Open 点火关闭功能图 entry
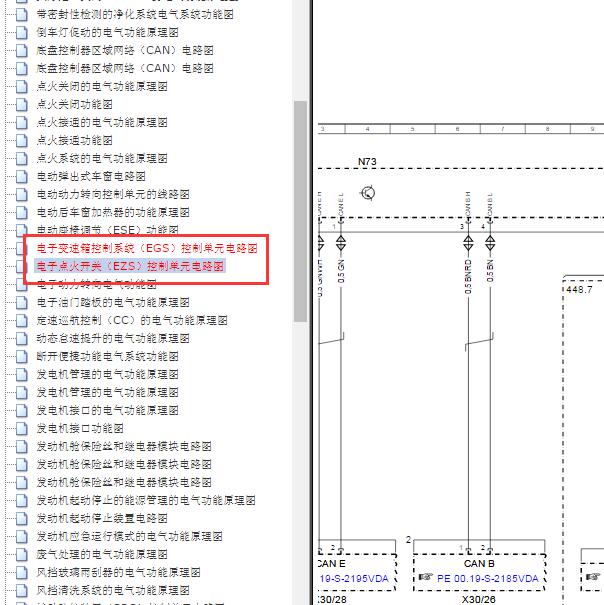 click(x=74, y=105)
